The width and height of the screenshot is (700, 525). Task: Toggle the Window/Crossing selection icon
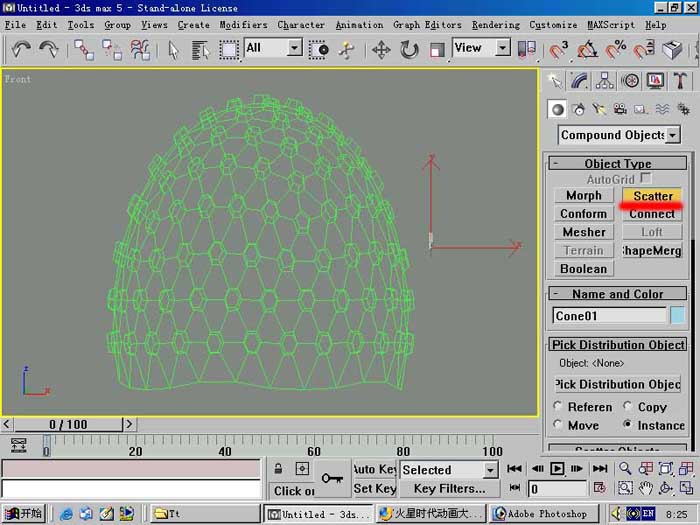coord(318,50)
